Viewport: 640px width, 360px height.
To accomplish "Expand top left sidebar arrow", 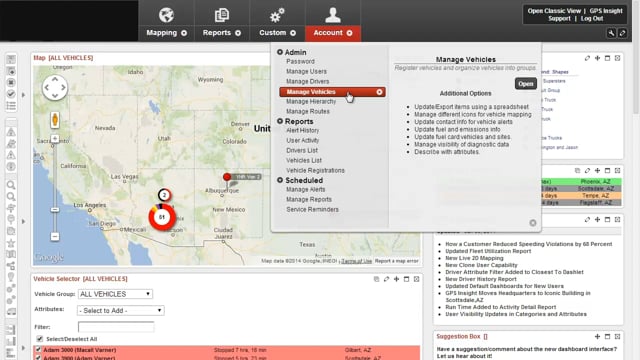I will [x=23, y=95].
